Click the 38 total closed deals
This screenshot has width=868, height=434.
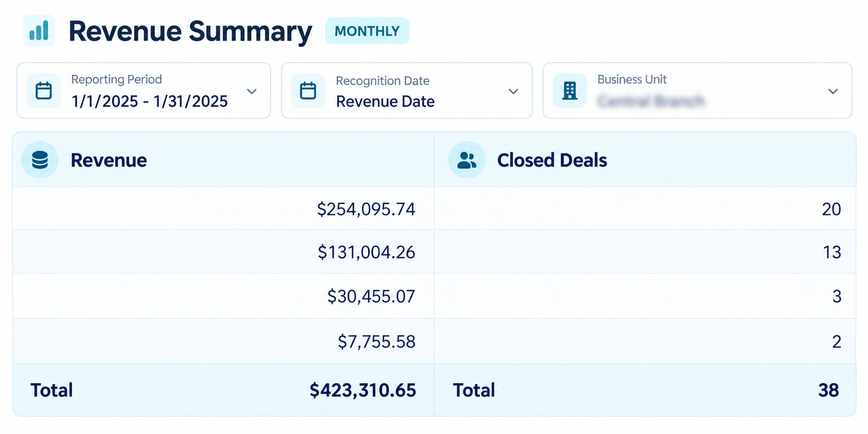pyautogui.click(x=828, y=390)
